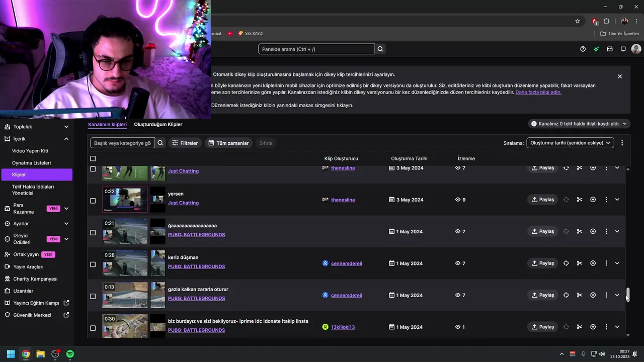
Task: Open three-dot menu on the gazla kalkan row
Action: coord(606,295)
